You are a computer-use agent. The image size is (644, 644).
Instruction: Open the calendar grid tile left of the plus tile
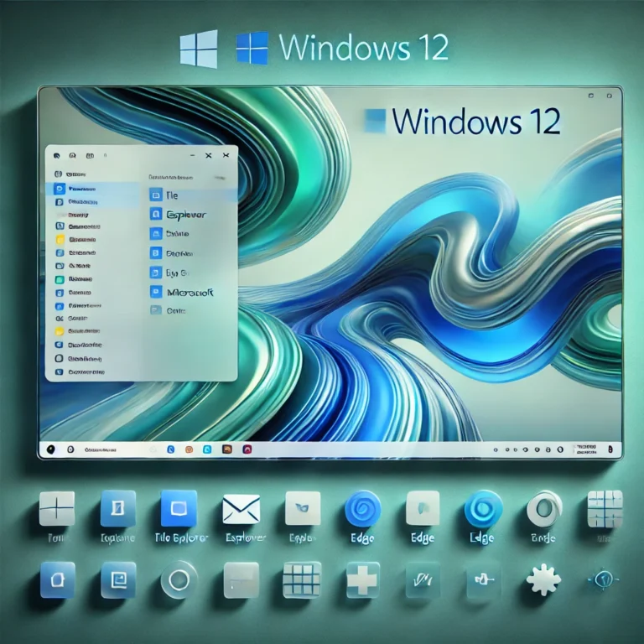[x=302, y=579]
